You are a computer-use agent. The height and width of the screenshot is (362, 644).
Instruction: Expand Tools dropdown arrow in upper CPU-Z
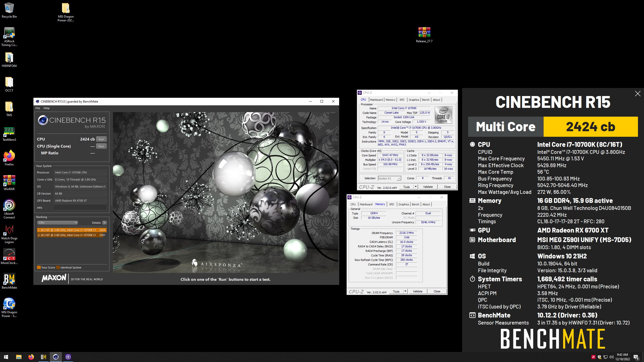(x=416, y=187)
